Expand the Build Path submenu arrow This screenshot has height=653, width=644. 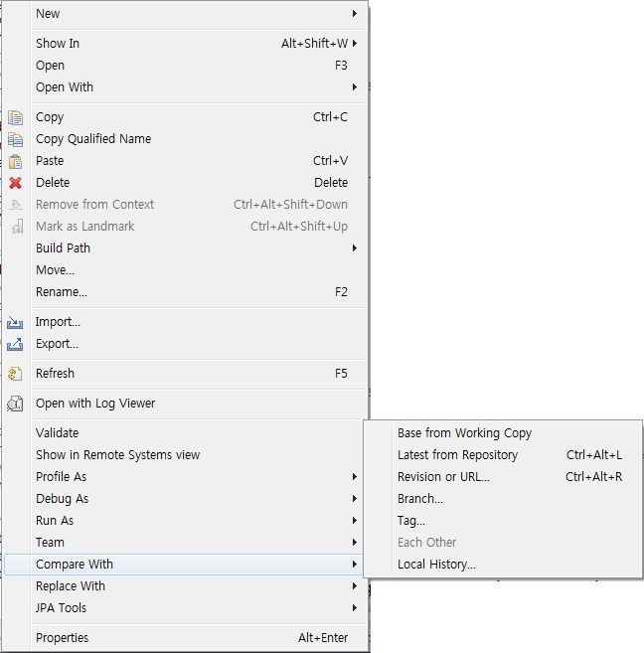click(x=354, y=248)
